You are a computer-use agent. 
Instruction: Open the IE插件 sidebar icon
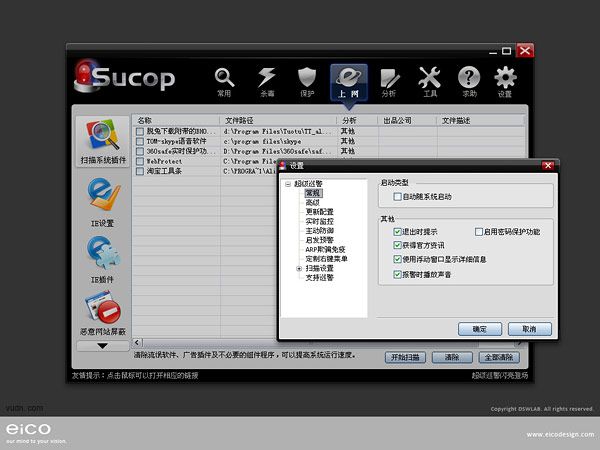click(103, 254)
